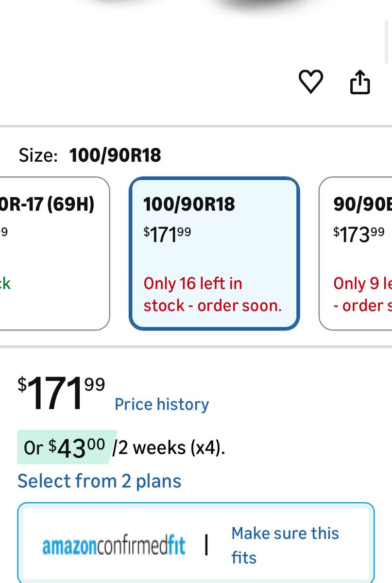Tap the heart wishlist icon
This screenshot has height=583, width=392.
pos(310,82)
